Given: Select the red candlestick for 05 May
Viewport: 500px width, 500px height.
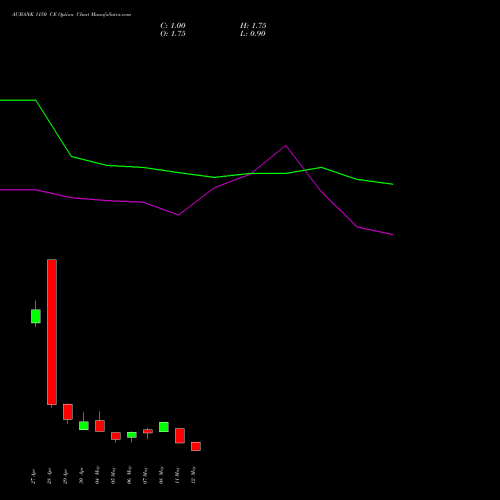Looking at the screenshot, I should (x=116, y=436).
